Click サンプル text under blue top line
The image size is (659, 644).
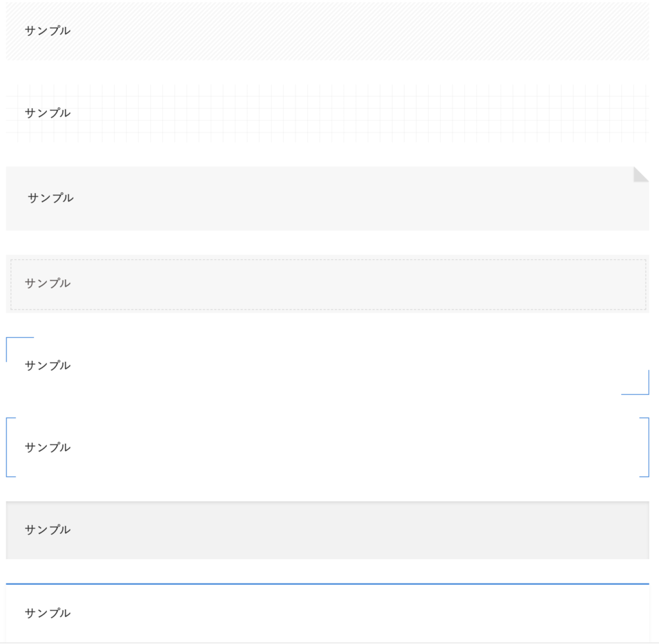[x=48, y=613]
